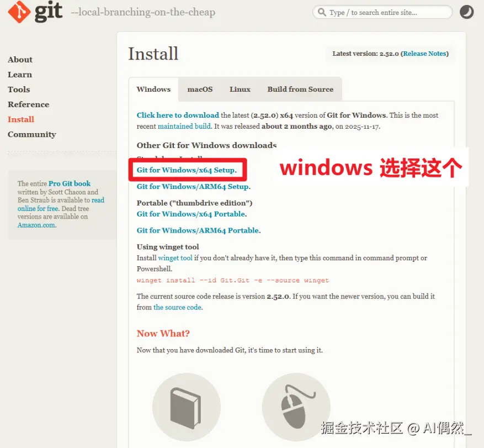Open About in sidebar
Viewport: 484px width, 448px height.
click(20, 60)
